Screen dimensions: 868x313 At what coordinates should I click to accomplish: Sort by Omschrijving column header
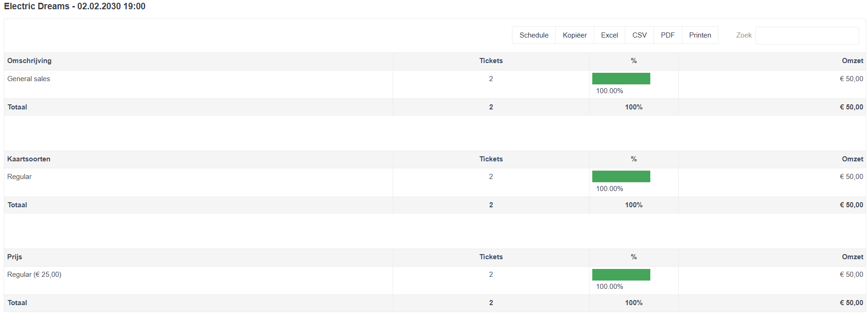pyautogui.click(x=29, y=61)
